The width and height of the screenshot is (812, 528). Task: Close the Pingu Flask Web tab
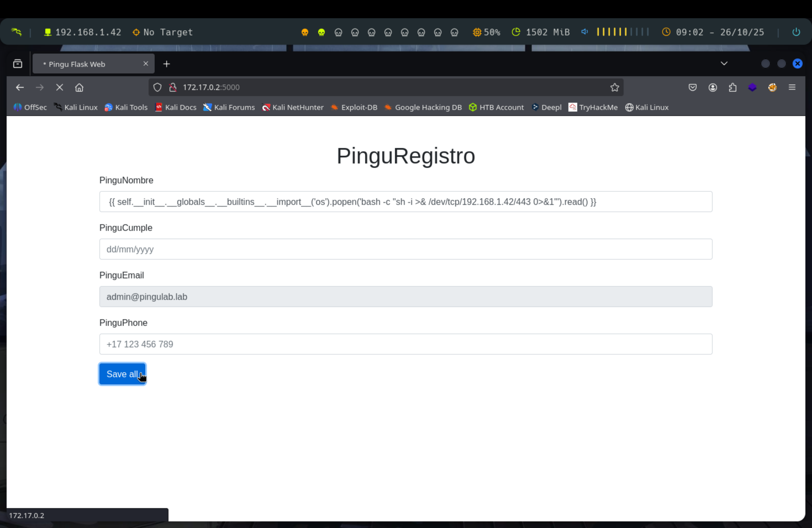coord(146,64)
